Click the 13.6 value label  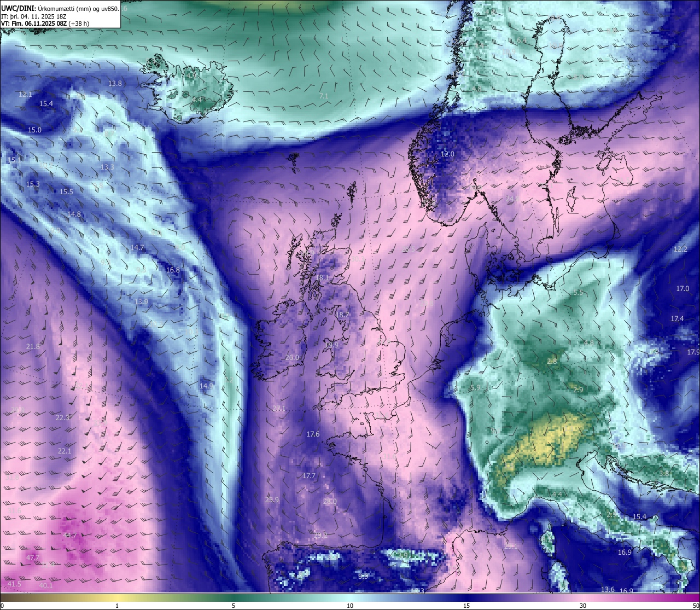608,589
